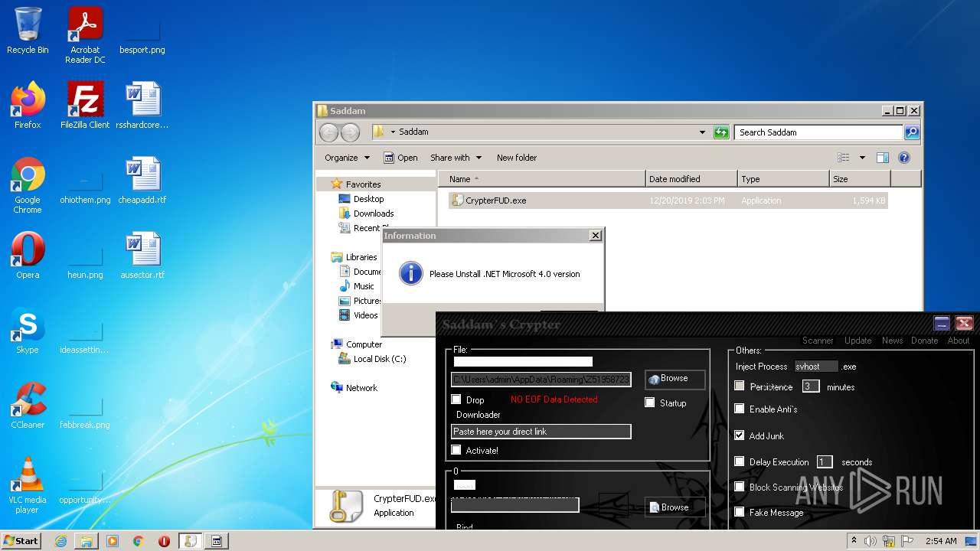Click the Open button in Explorer toolbar
The height and width of the screenshot is (551, 980).
[x=400, y=158]
